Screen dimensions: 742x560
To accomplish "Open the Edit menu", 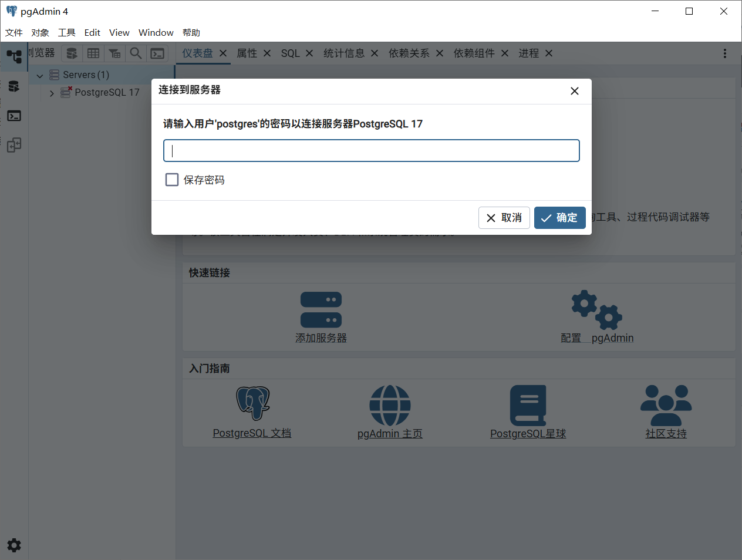I will pos(92,33).
